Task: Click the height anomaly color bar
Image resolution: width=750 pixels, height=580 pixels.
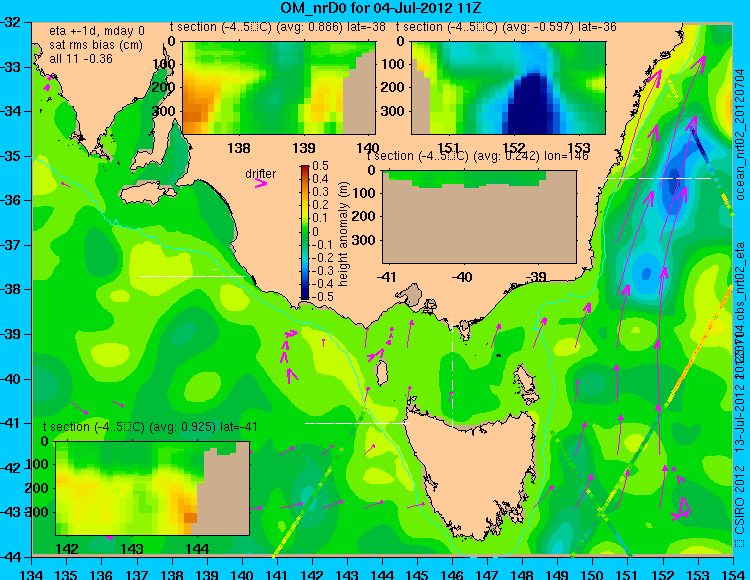Action: point(305,232)
